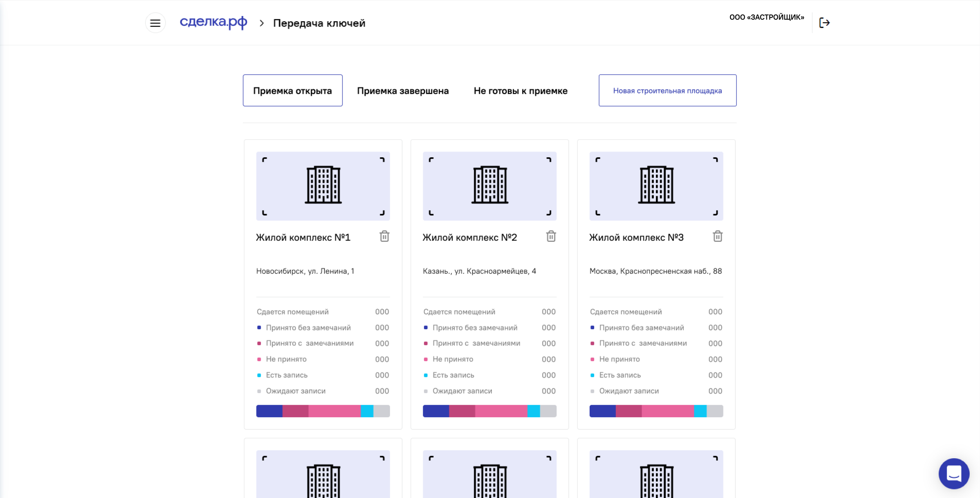Switch to Не готовы к приемке tab

520,91
